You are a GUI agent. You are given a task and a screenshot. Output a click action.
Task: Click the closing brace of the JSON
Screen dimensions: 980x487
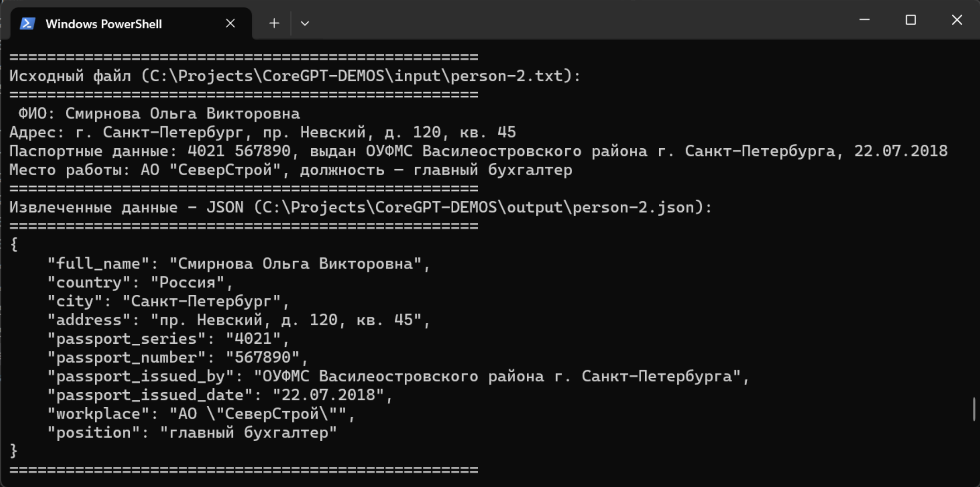[14, 451]
